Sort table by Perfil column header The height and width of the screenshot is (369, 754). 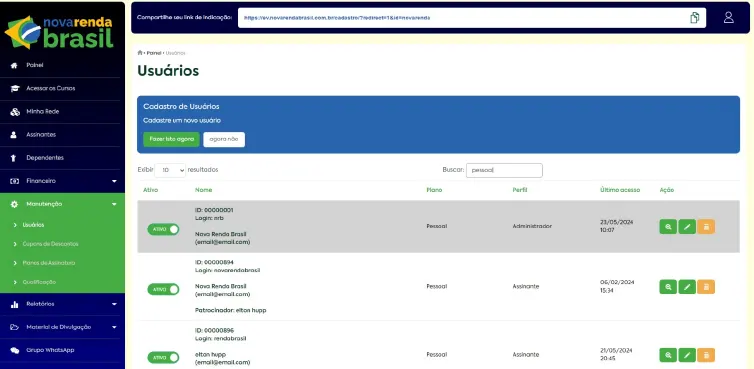click(520, 190)
